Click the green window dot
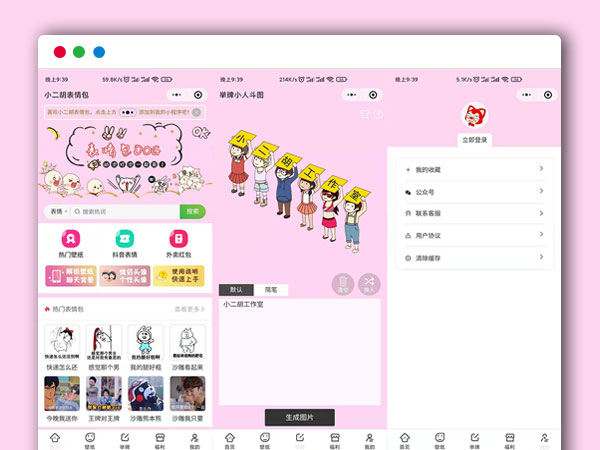Image resolution: width=600 pixels, height=450 pixels. click(x=79, y=52)
